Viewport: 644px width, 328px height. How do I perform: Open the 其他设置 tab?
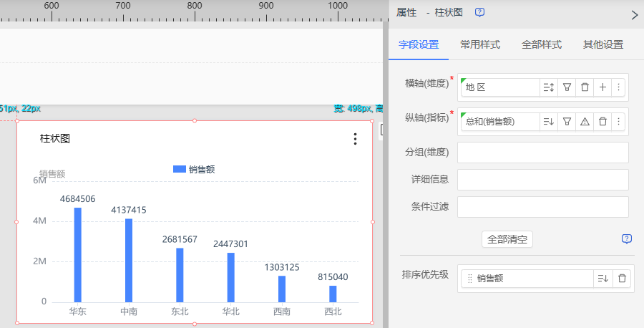point(603,44)
